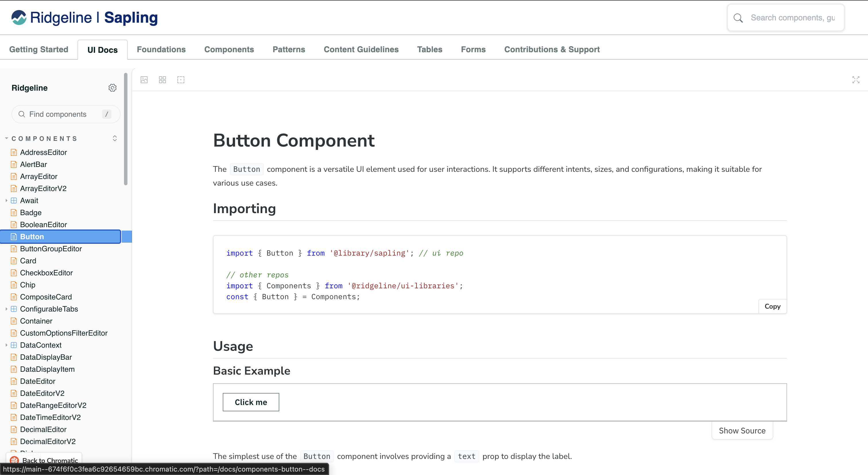This screenshot has width=868, height=475.
Task: Select DataDisplayItem in the sidebar
Action: click(47, 369)
